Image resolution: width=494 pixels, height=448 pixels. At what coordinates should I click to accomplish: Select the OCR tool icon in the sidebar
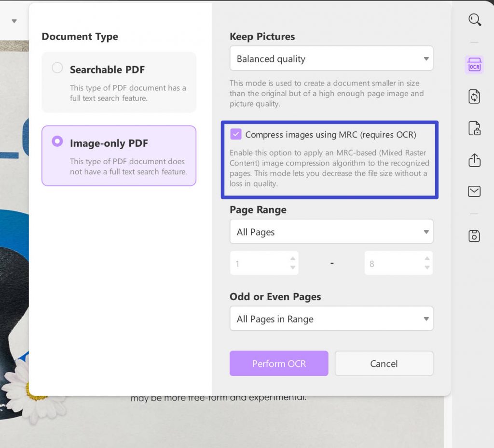click(x=475, y=65)
